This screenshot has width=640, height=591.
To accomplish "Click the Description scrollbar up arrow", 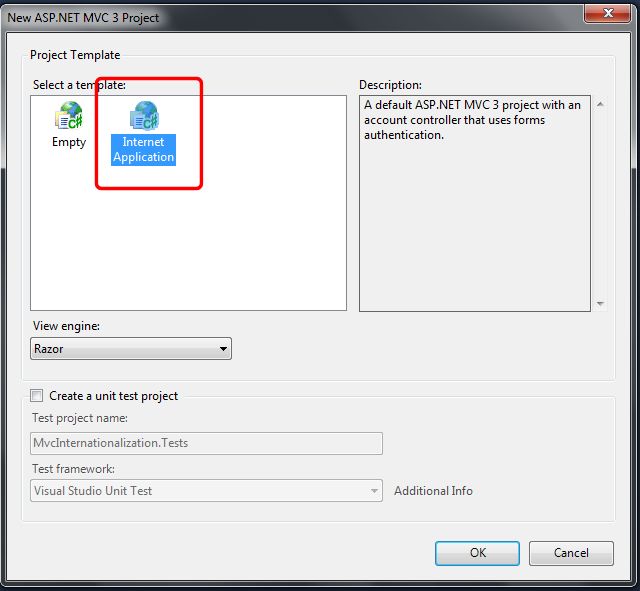I will (600, 104).
